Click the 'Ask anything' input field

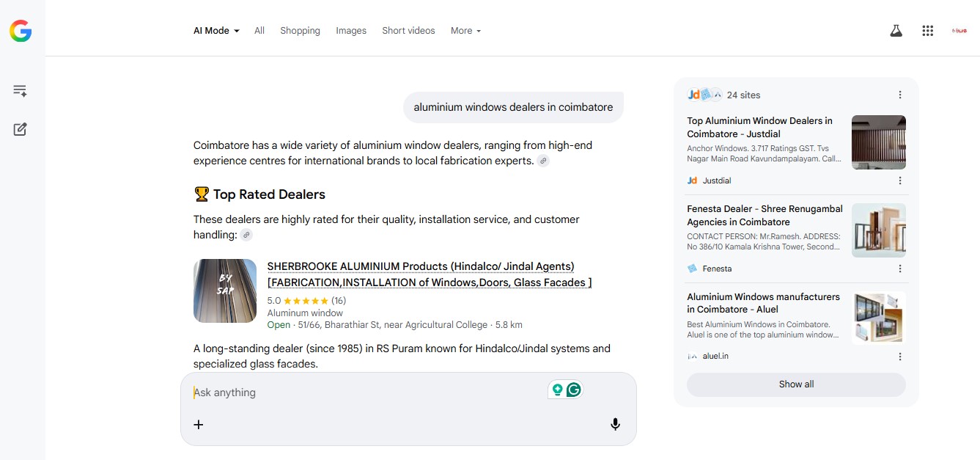[366, 393]
